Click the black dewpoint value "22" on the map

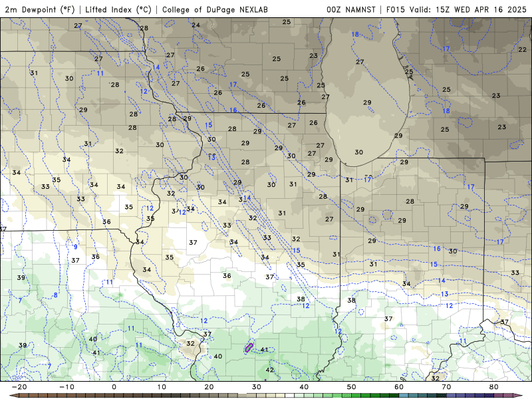coord(523,49)
